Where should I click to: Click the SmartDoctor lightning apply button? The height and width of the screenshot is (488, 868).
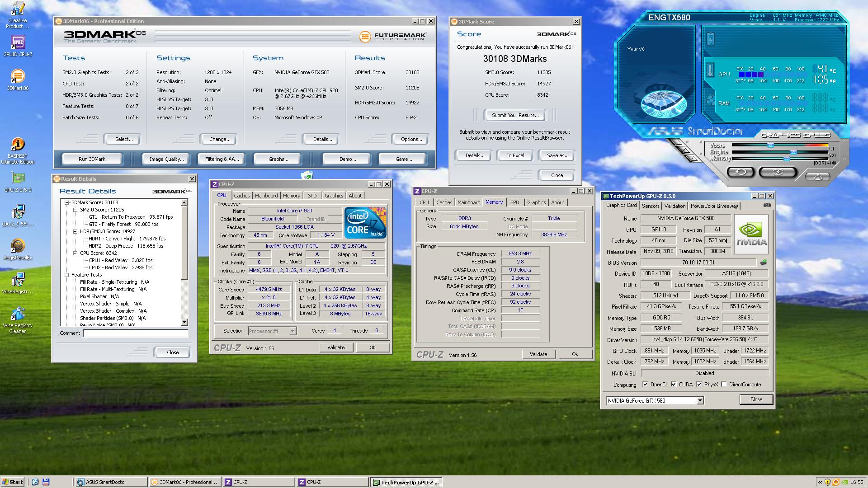point(778,172)
